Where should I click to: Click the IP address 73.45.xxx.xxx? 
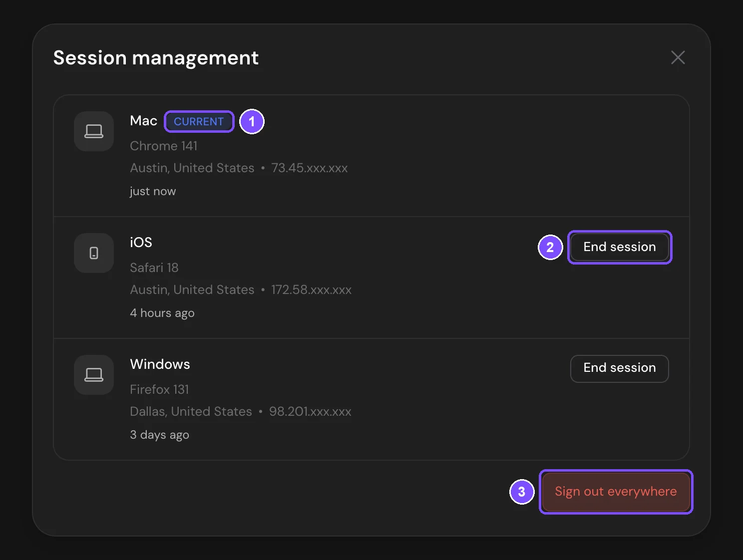pyautogui.click(x=310, y=168)
